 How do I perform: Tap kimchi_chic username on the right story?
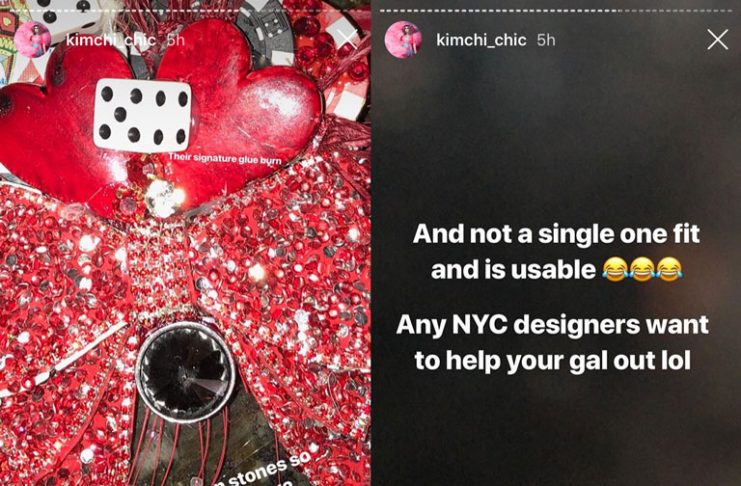pos(481,40)
